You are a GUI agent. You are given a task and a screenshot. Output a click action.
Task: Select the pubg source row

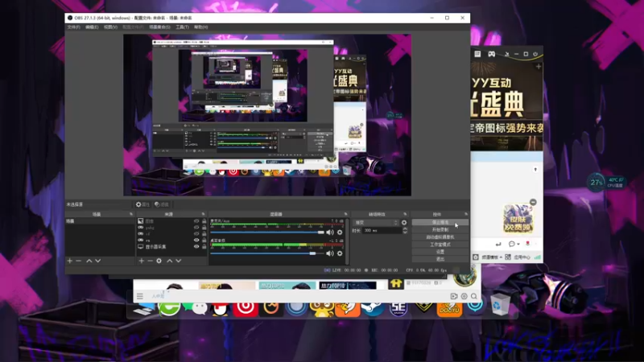pyautogui.click(x=171, y=228)
